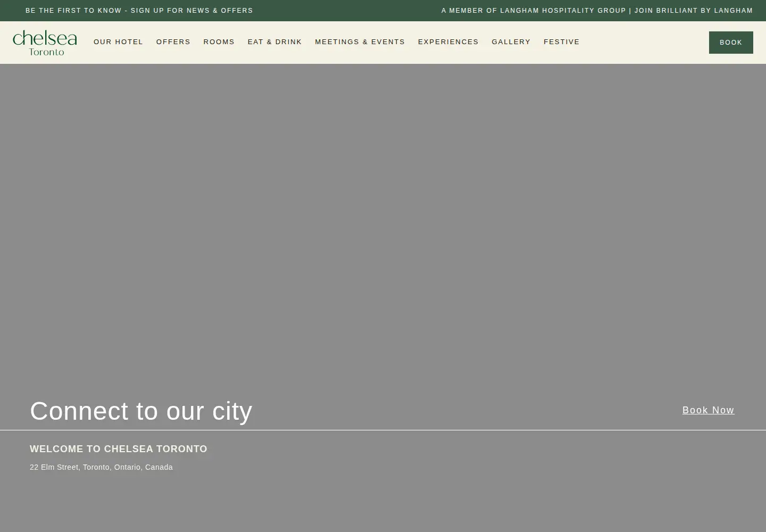View the Gallery page
Screen dimensions: 766x532
click(x=511, y=42)
